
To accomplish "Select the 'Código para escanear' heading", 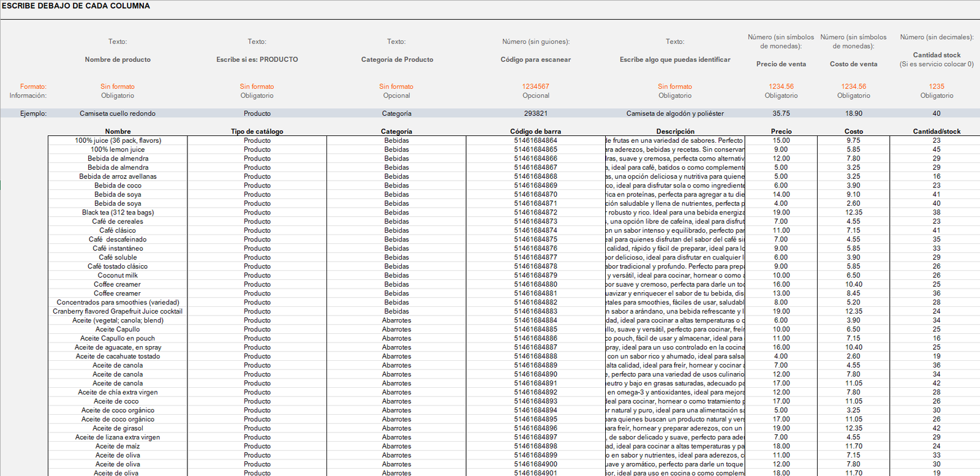I will [536, 59].
